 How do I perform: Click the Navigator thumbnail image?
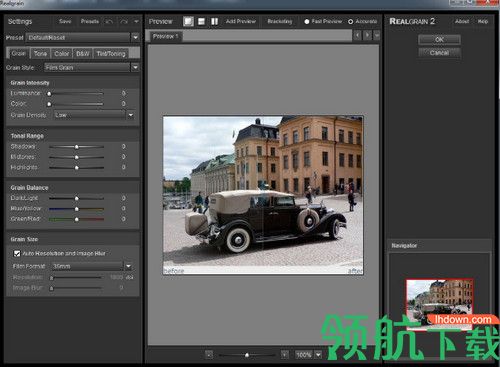coord(439,304)
